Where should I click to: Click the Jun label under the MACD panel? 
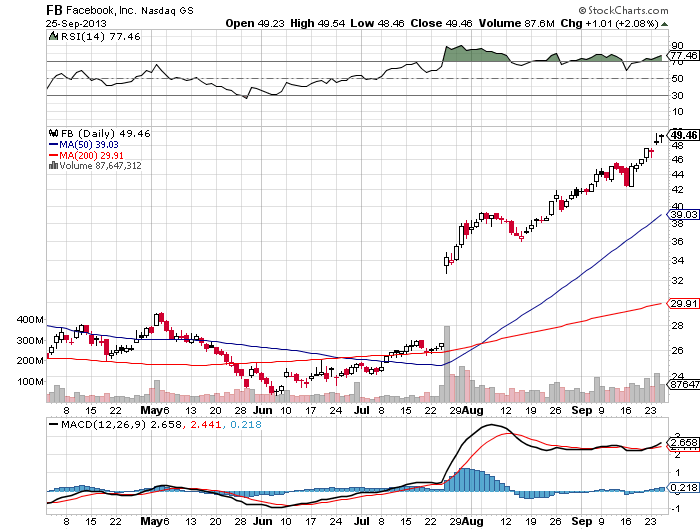pyautogui.click(x=262, y=521)
